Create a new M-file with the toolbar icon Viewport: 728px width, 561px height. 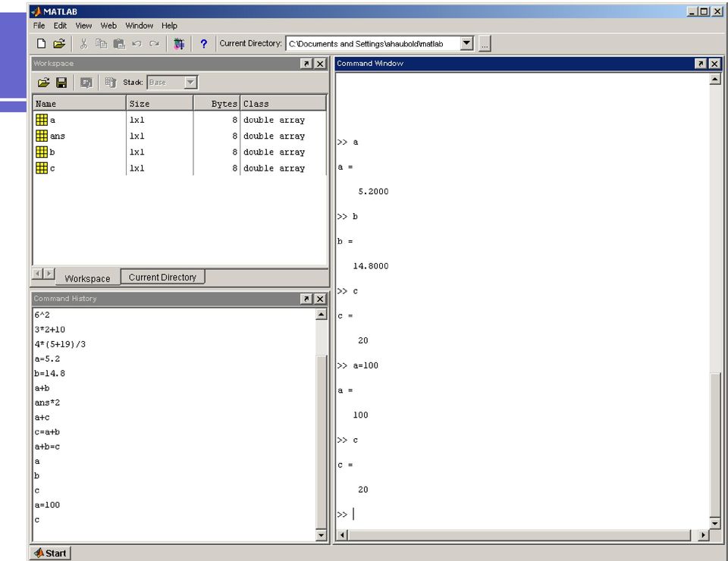tap(41, 44)
